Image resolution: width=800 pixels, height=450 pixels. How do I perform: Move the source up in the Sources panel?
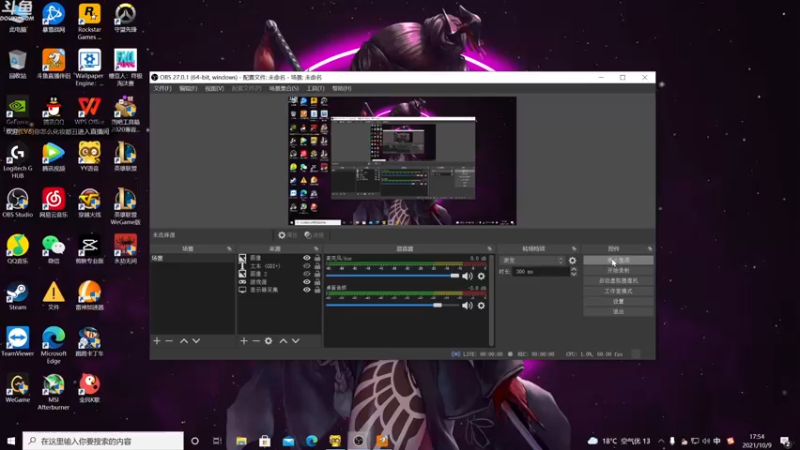[283, 341]
